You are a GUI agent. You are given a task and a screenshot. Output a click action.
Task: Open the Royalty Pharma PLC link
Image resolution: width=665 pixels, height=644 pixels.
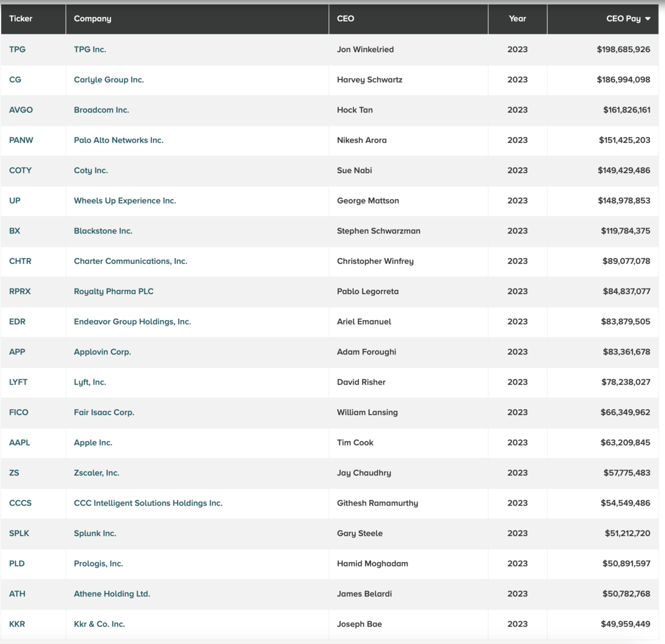click(114, 291)
